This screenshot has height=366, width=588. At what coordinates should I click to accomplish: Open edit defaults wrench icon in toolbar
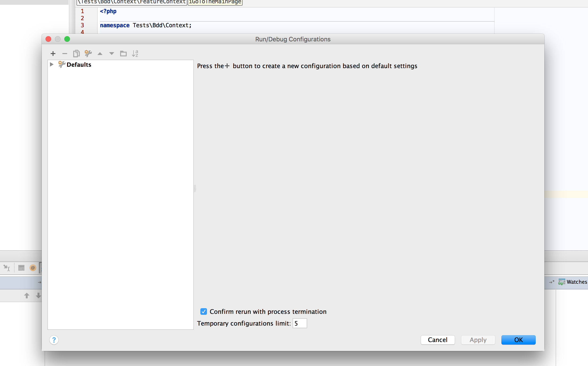click(x=88, y=54)
